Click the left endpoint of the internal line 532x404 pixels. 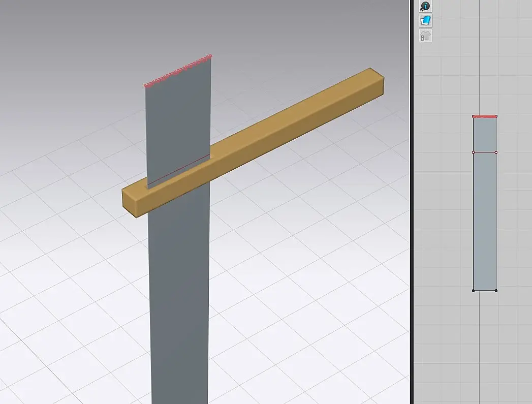(474, 152)
